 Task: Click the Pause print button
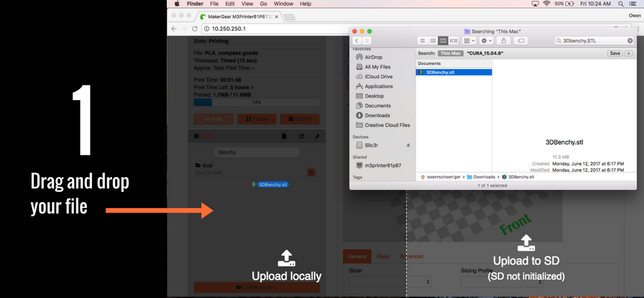click(256, 119)
